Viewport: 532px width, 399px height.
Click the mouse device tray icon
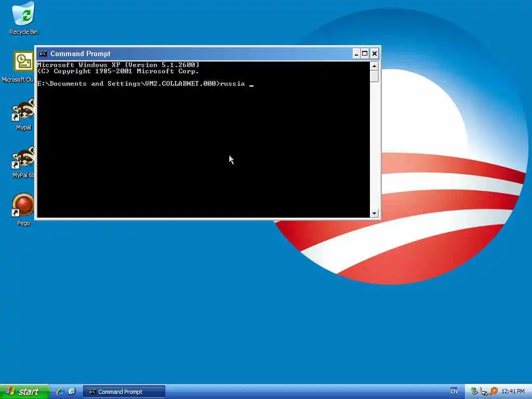[x=484, y=392]
